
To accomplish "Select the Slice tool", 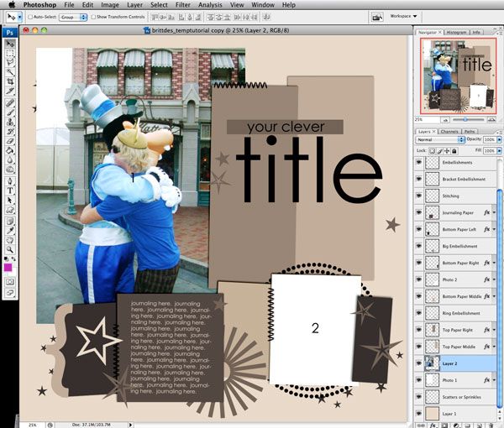I will 10,91.
